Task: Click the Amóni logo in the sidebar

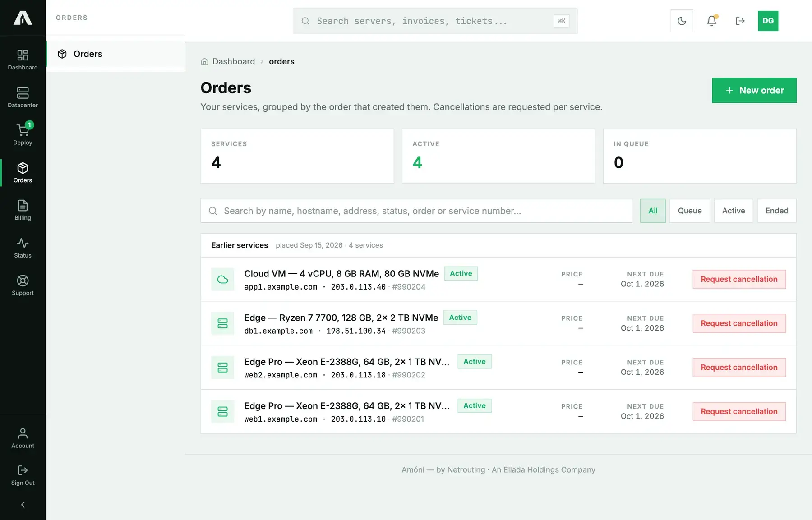Action: point(23,18)
